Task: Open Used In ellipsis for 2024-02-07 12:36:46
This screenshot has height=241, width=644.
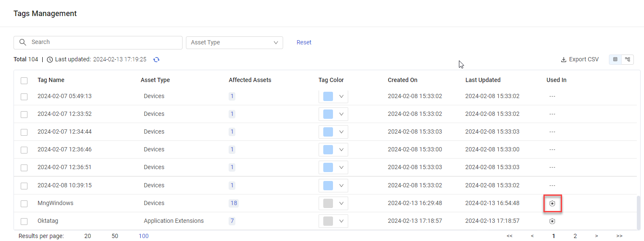Action: pos(552,150)
